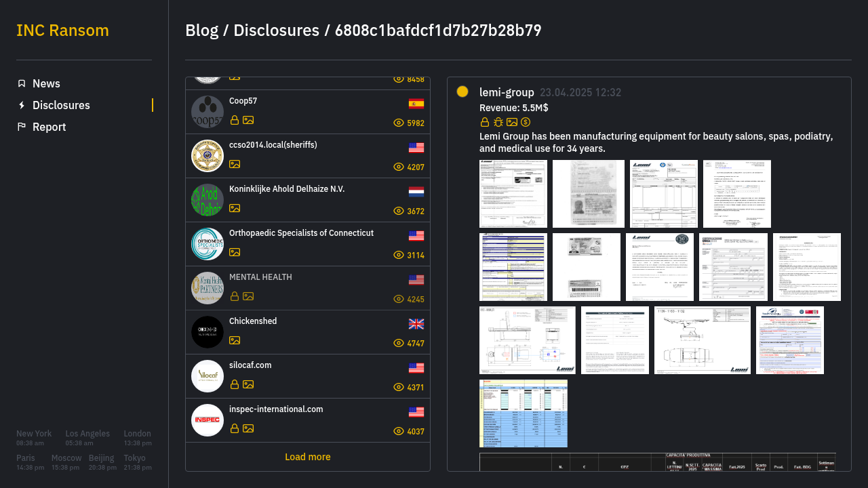
Task: Click the UK flag on Chickenshed row
Action: pos(416,324)
